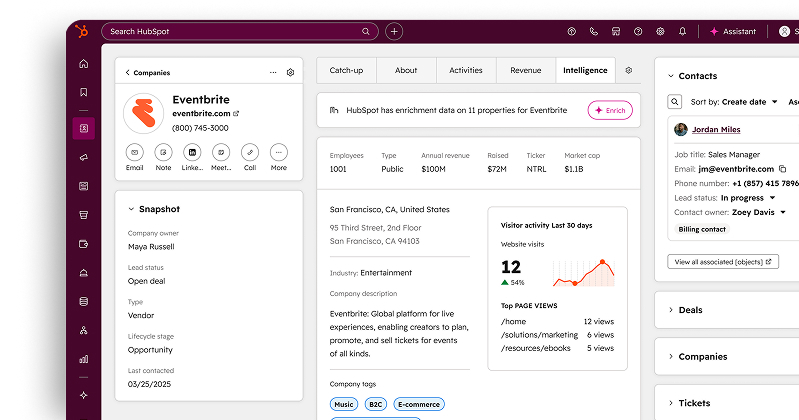Click View all associated objects button
This screenshot has height=420, width=799.
723,261
